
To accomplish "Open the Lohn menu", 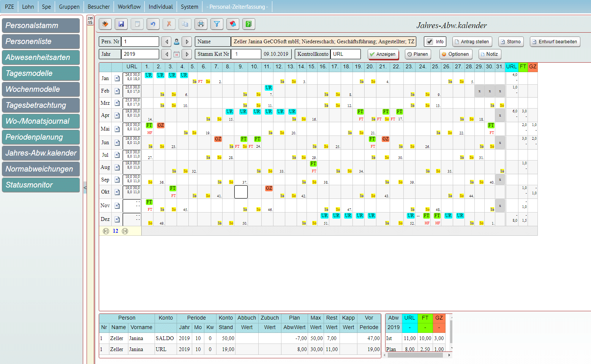I will (x=28, y=7).
